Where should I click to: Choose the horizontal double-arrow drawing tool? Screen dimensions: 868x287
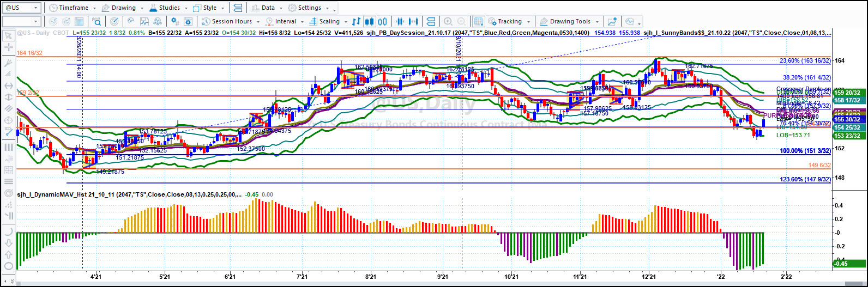pyautogui.click(x=8, y=86)
